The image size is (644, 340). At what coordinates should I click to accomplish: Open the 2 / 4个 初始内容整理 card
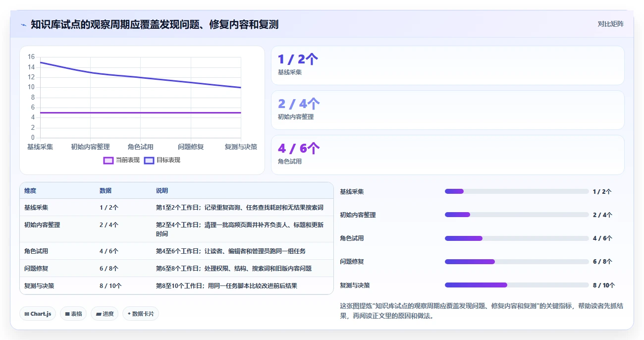[447, 110]
